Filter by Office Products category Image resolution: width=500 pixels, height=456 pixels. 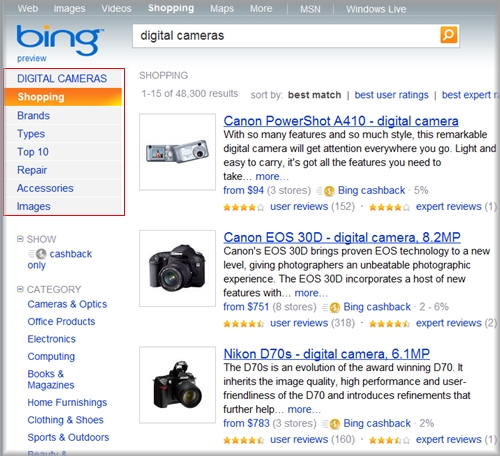[61, 321]
